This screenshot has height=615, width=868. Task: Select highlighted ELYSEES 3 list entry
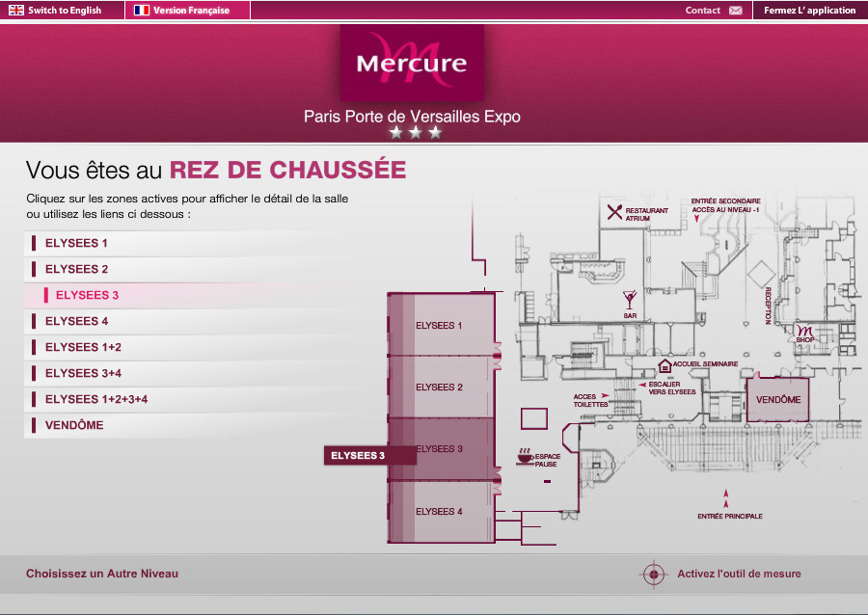click(x=188, y=295)
